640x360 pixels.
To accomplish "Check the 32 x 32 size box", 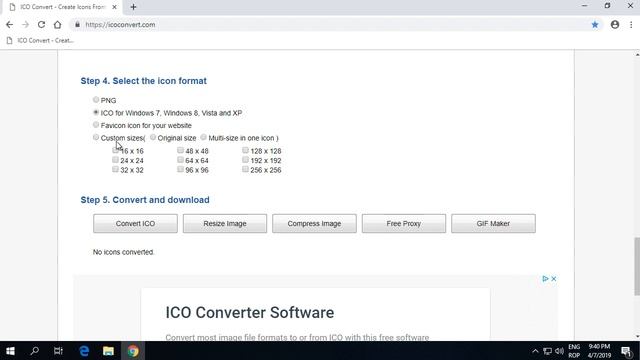I will tap(116, 169).
